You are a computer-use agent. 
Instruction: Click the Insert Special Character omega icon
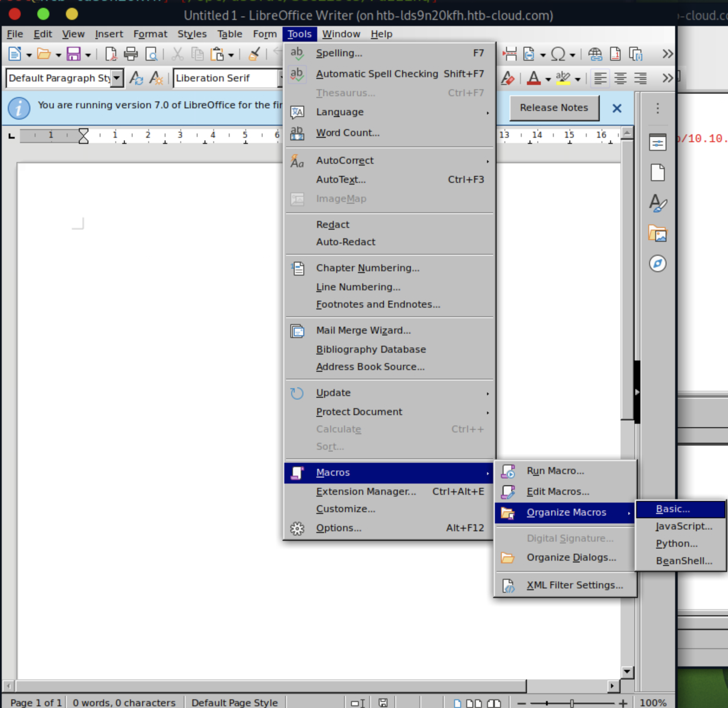558,54
